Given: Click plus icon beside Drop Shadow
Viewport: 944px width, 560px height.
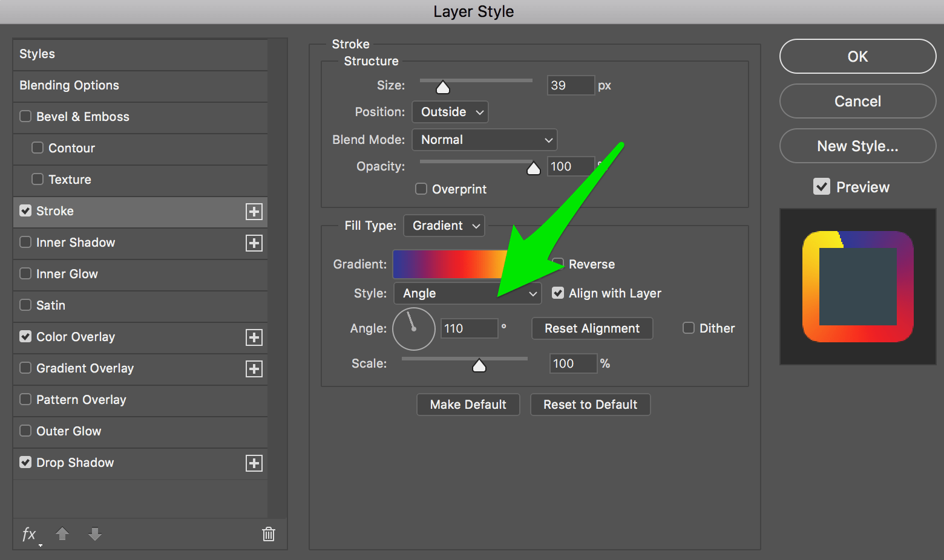Looking at the screenshot, I should 254,463.
